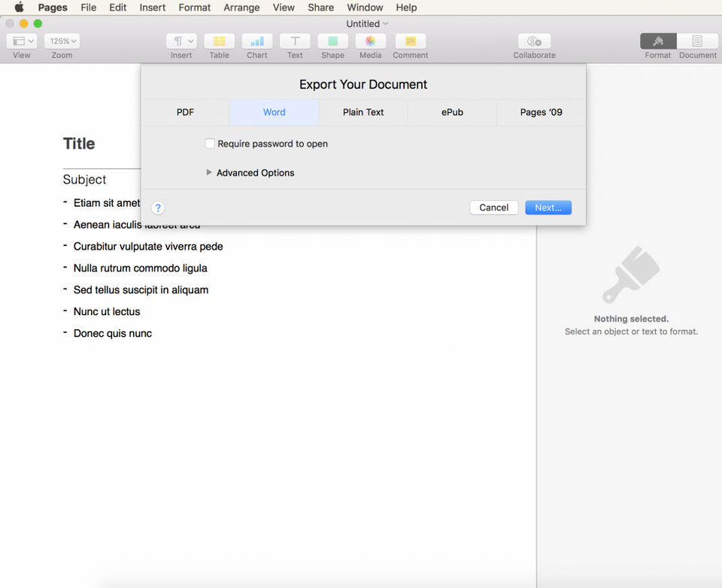Open the Pages application menu
The width and height of the screenshot is (722, 588).
click(53, 8)
